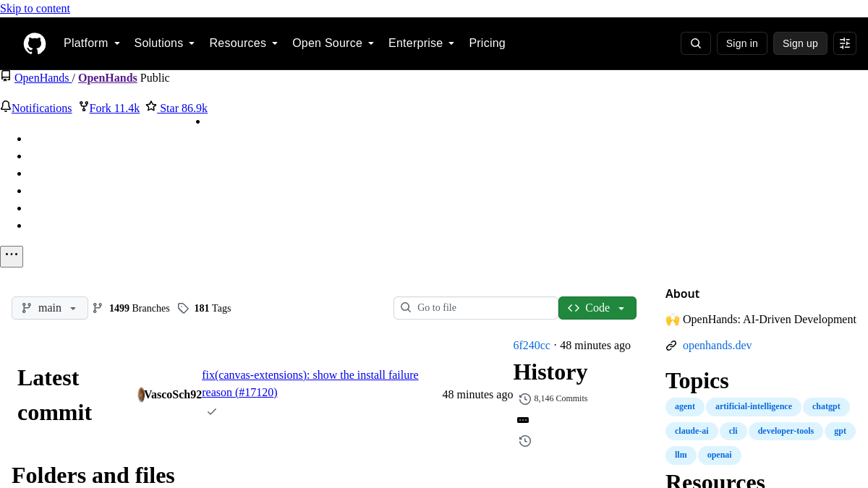
Task: Select the openai topic tag
Action: (720, 455)
